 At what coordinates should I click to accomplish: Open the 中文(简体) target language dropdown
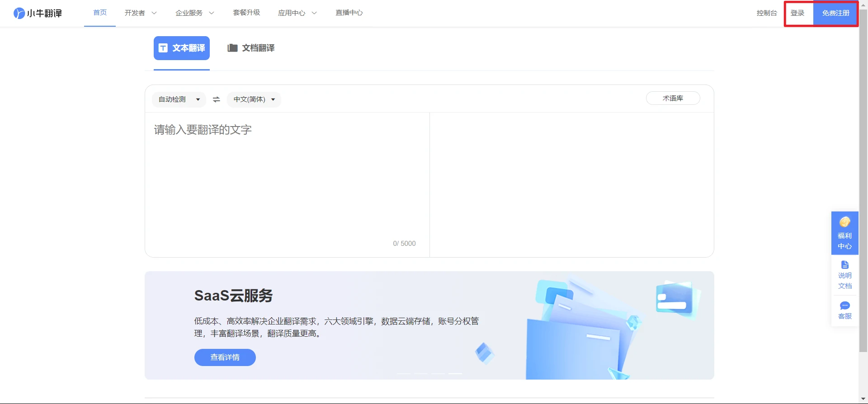254,99
